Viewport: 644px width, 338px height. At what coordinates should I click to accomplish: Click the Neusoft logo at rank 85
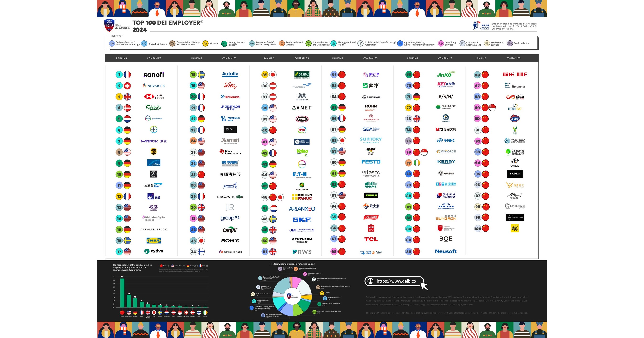(x=446, y=251)
